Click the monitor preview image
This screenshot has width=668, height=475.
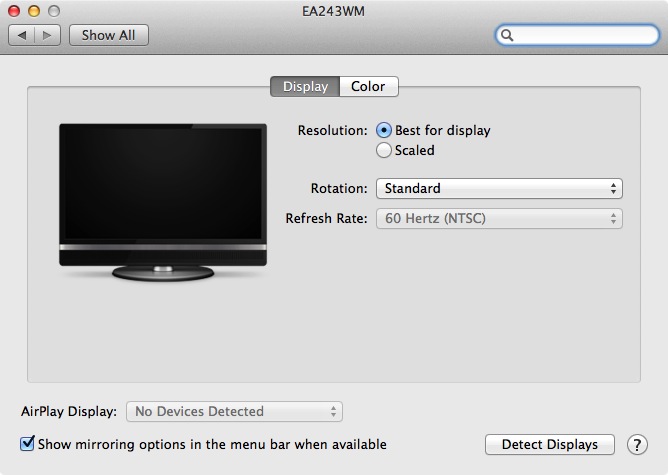coord(163,202)
